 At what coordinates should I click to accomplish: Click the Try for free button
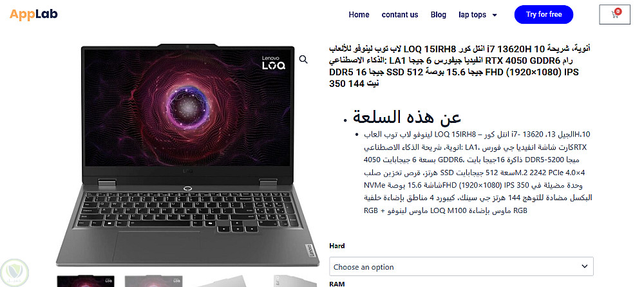click(x=544, y=14)
